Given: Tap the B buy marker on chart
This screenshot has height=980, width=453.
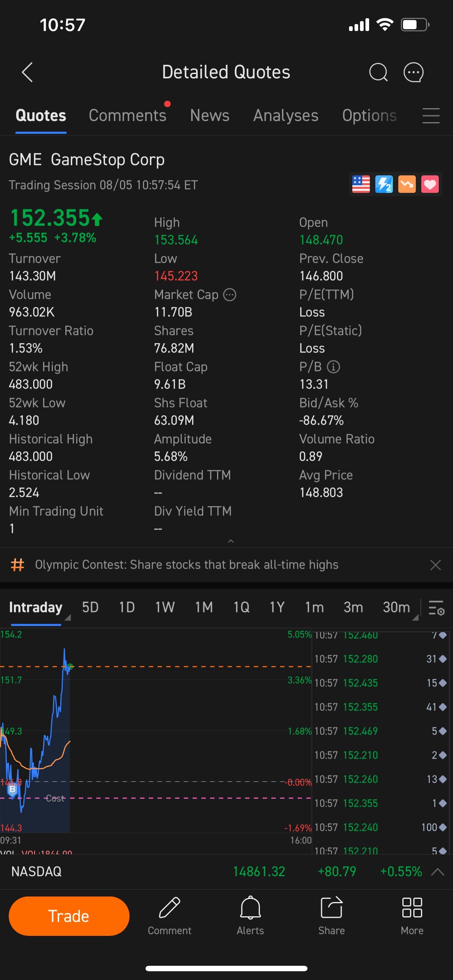Looking at the screenshot, I should point(12,789).
